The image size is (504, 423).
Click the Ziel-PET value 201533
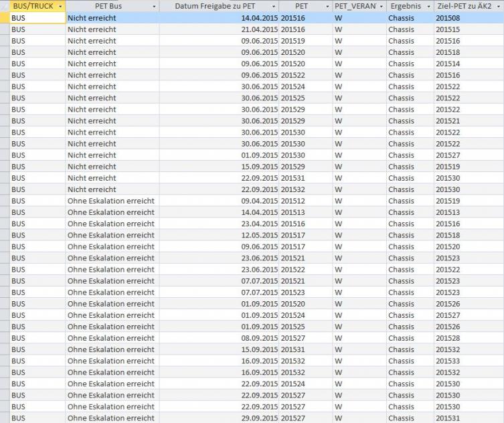(448, 361)
